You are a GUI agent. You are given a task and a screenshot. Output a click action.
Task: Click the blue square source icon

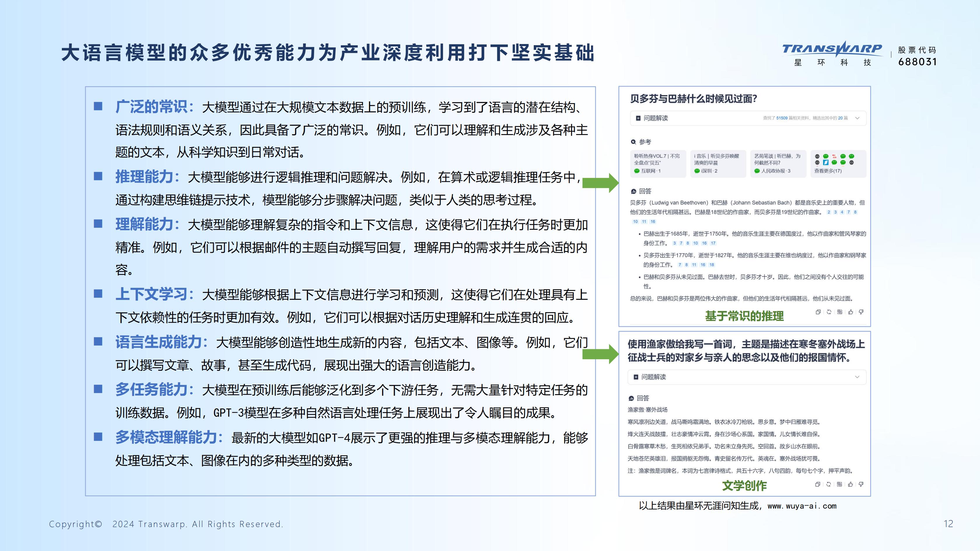pyautogui.click(x=825, y=162)
